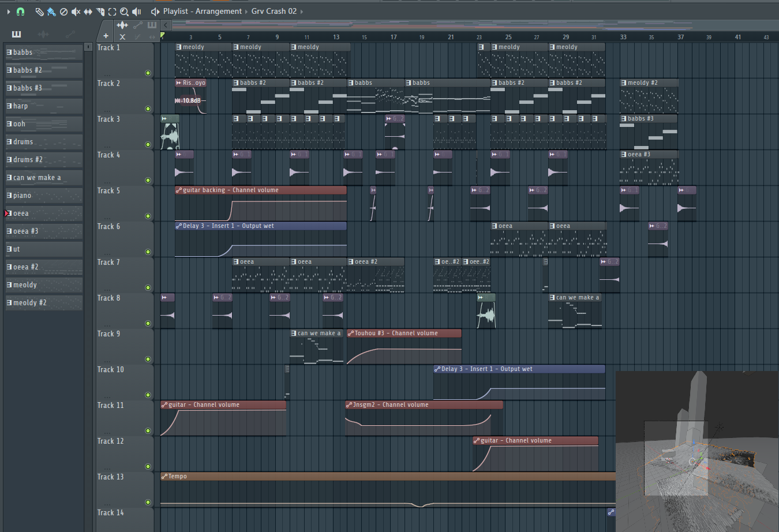The image size is (779, 532).
Task: Select the Mute tool speaker icon
Action: pos(76,12)
